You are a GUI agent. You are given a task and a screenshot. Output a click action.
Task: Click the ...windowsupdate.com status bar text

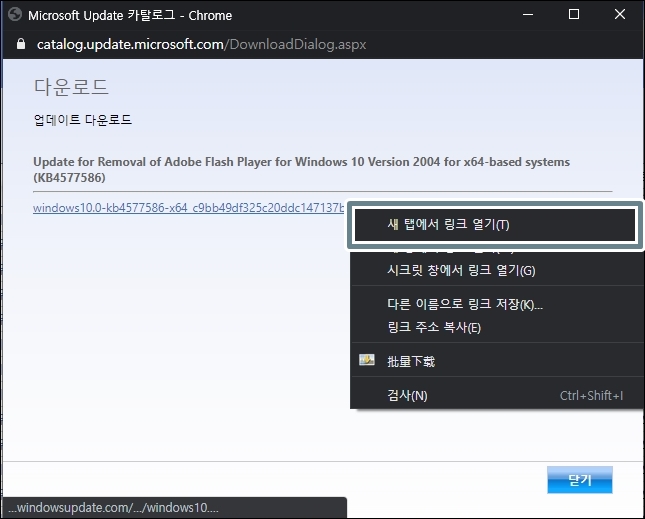114,507
